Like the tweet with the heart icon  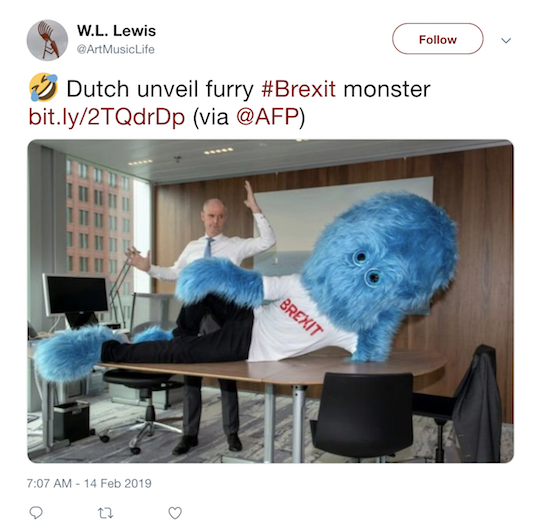pyautogui.click(x=175, y=513)
